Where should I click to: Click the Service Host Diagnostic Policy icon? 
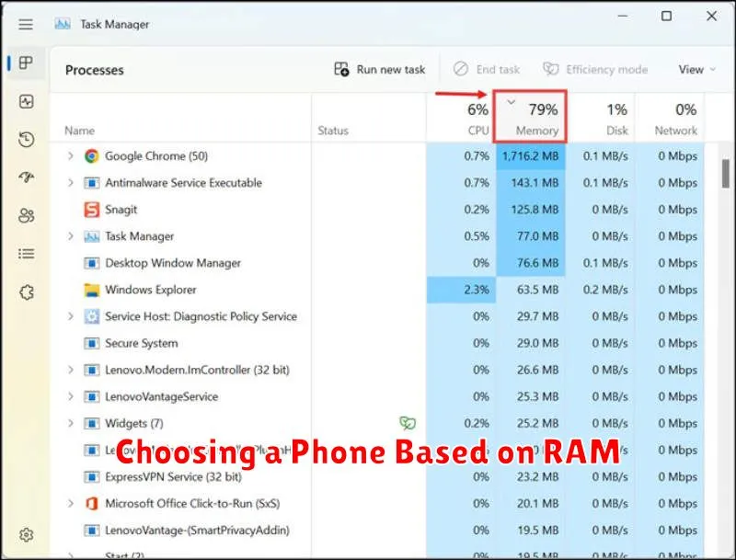(91, 316)
